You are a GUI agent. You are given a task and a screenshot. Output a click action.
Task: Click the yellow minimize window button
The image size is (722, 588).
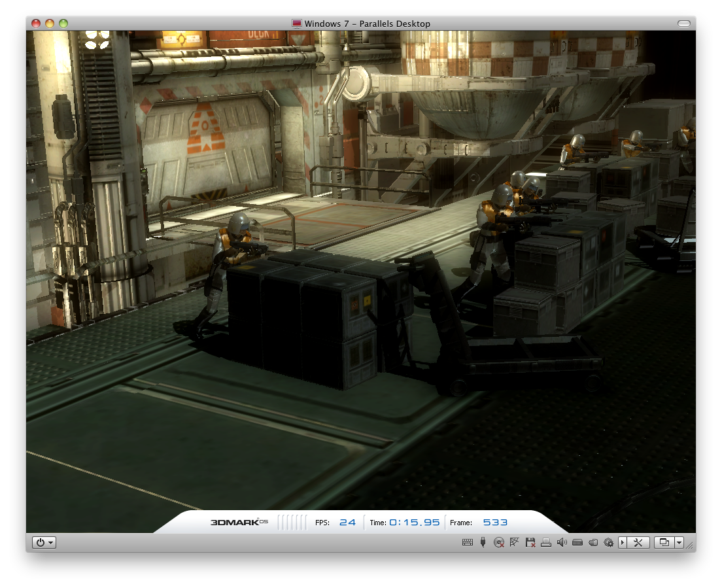[x=50, y=24]
